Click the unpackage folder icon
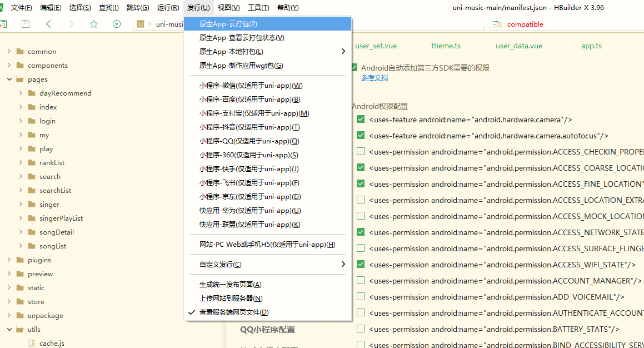This screenshot has width=644, height=348. click(19, 316)
